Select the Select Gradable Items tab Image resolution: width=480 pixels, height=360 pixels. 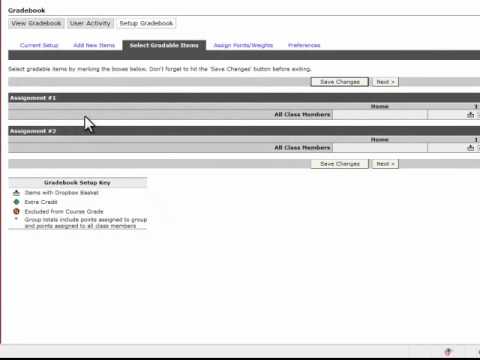(164, 45)
